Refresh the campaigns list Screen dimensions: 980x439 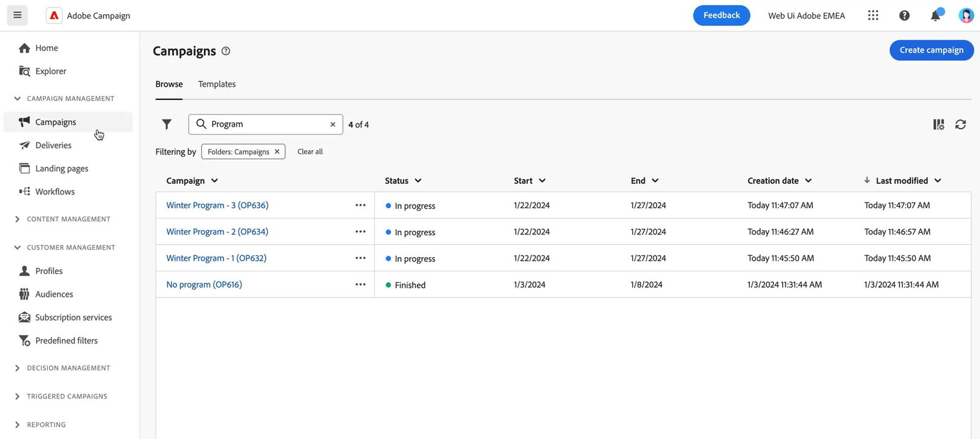coord(960,124)
